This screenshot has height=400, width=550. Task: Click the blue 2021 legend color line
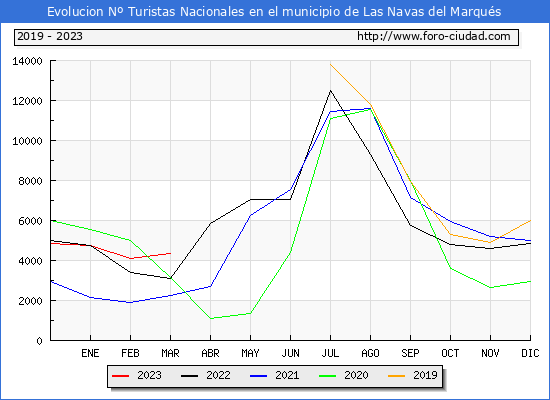[259, 376]
